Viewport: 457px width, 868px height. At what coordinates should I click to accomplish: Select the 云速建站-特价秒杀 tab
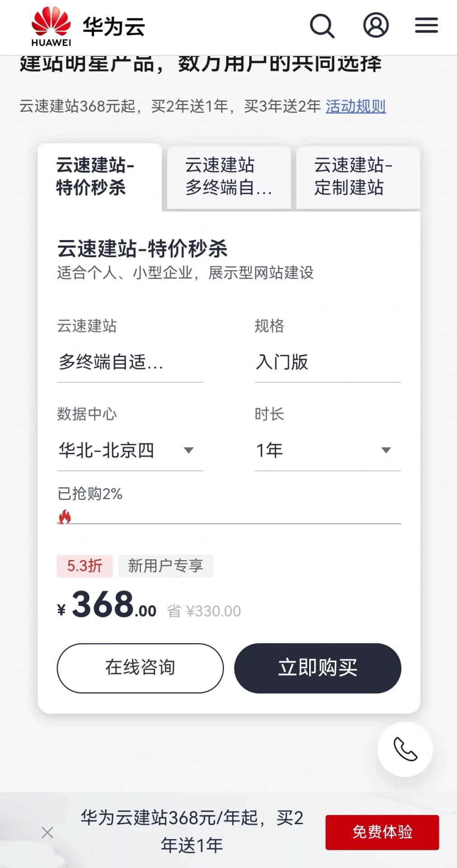click(x=99, y=177)
